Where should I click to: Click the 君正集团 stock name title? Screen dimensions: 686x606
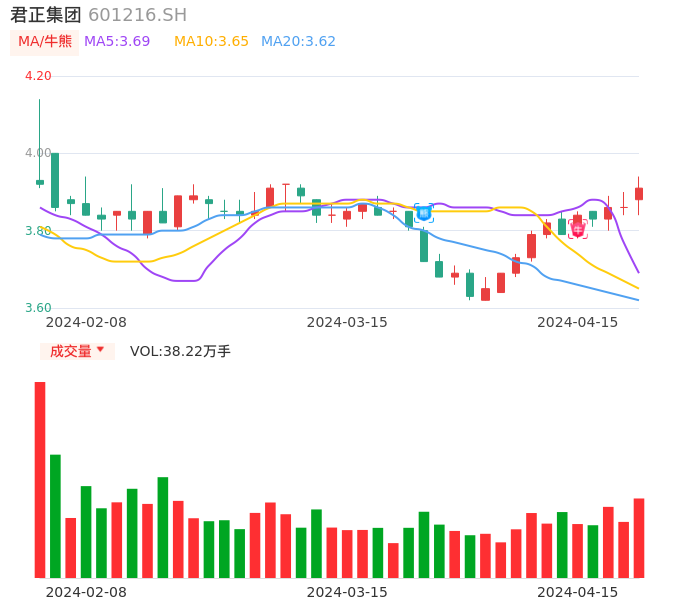click(46, 15)
